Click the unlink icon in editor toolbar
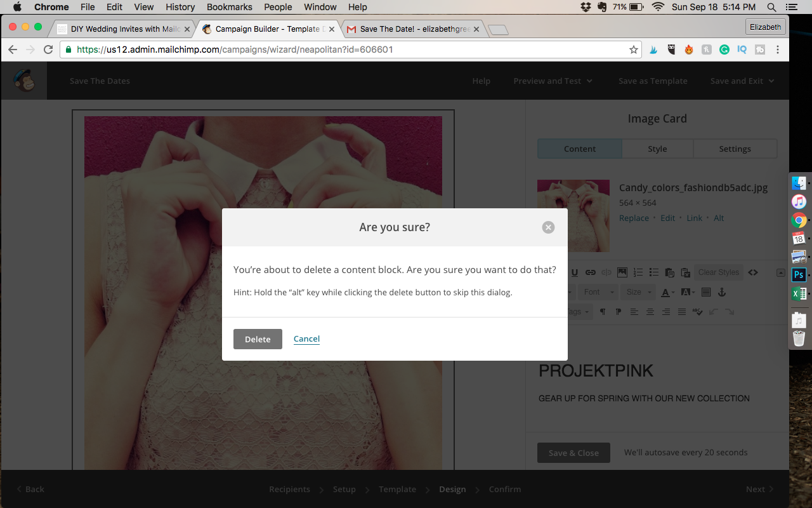Image resolution: width=812 pixels, height=508 pixels. [606, 272]
